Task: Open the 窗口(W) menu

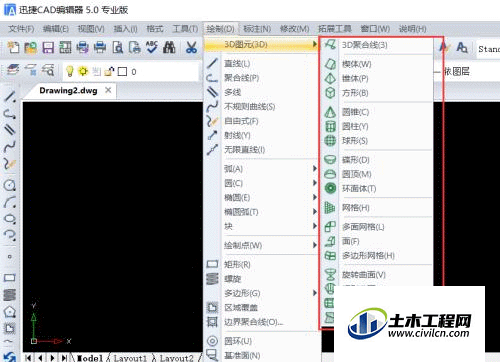Action: [x=375, y=29]
